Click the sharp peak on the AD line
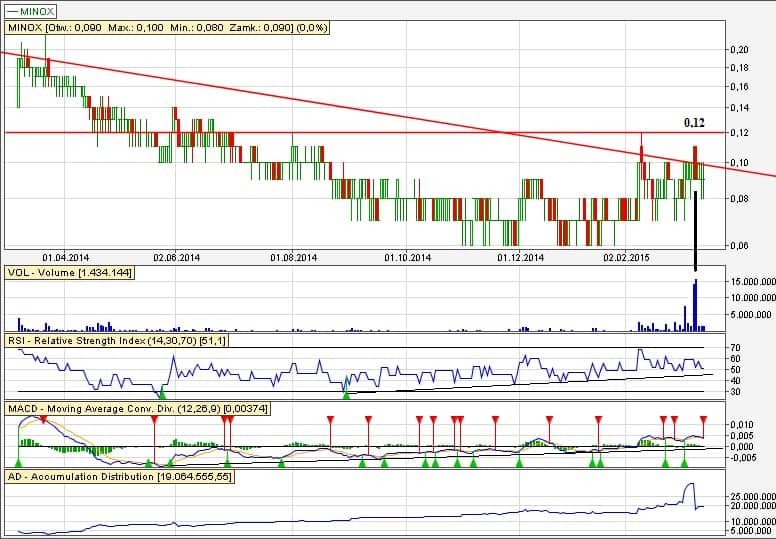 688,485
